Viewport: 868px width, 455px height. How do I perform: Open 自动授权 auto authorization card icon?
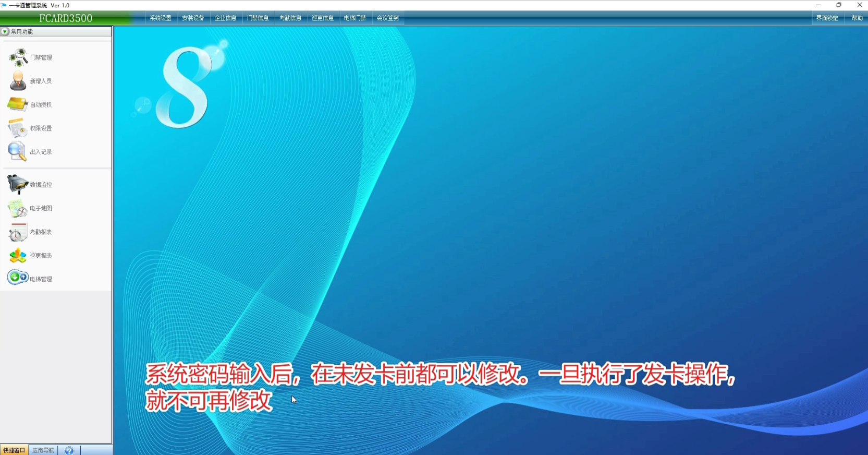17,104
